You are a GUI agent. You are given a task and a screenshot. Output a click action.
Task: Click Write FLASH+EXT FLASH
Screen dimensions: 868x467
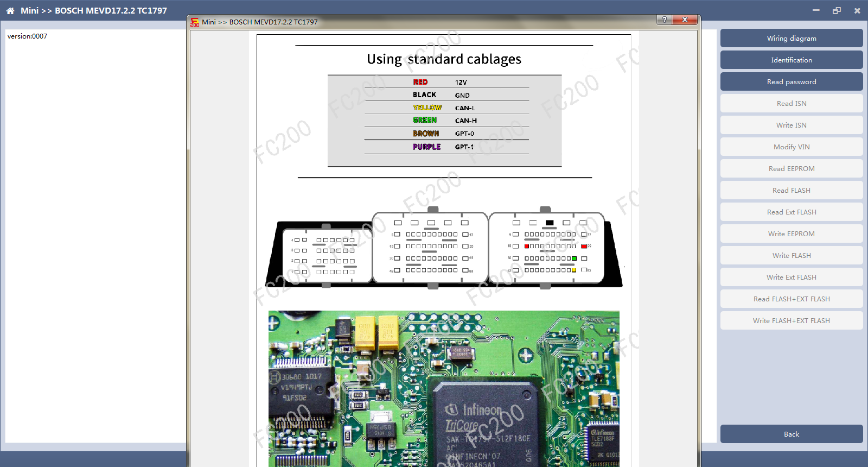(792, 320)
